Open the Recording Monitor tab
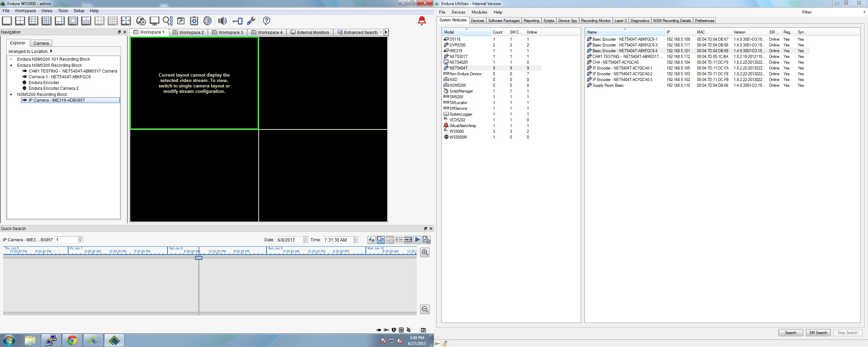 pyautogui.click(x=595, y=21)
